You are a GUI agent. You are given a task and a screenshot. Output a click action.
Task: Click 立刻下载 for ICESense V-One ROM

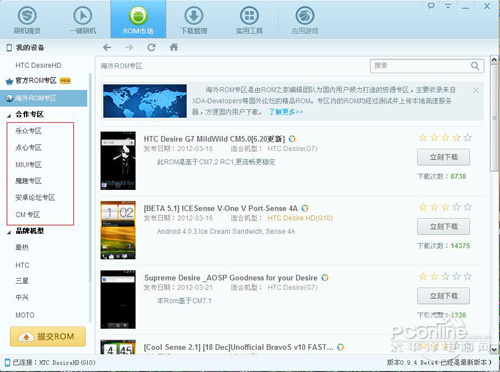click(x=443, y=227)
